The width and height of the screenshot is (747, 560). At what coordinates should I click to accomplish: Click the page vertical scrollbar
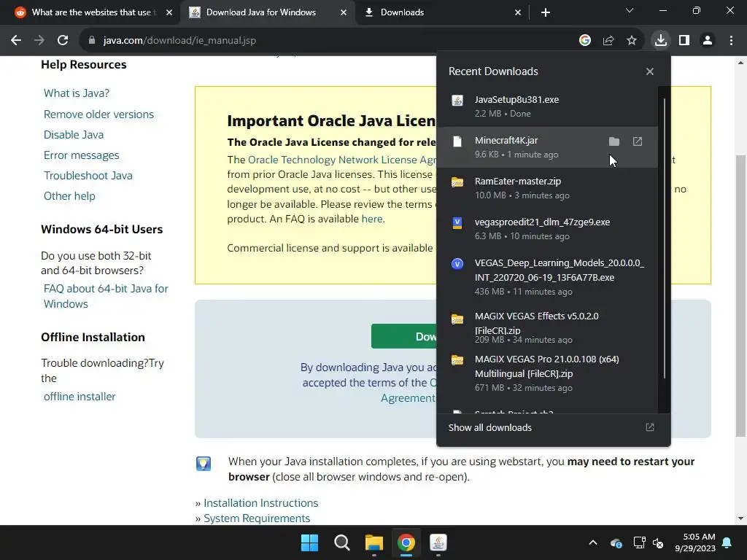tap(741, 295)
